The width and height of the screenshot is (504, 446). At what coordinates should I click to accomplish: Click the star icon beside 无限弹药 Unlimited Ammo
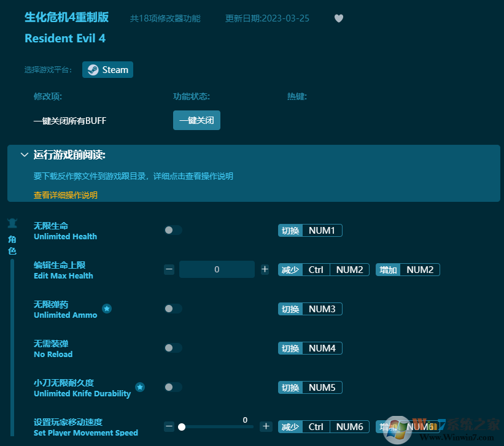(x=107, y=309)
